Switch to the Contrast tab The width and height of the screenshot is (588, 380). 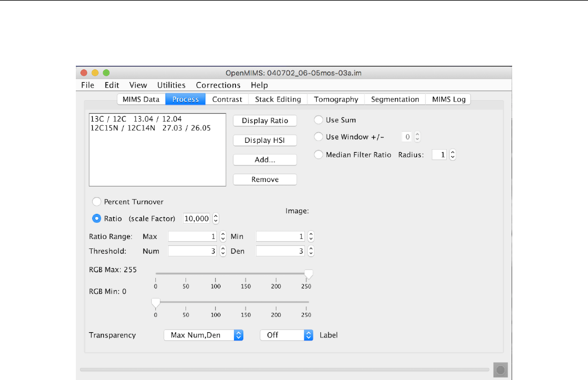coord(227,100)
